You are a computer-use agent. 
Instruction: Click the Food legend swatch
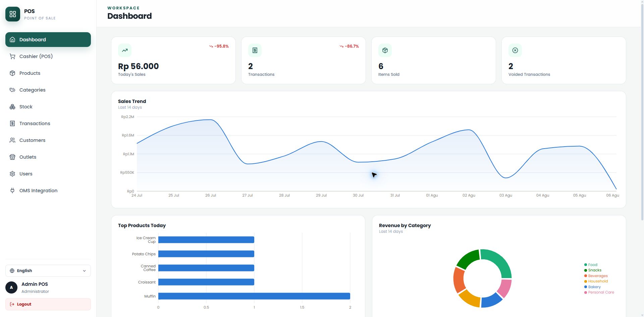[586, 265]
